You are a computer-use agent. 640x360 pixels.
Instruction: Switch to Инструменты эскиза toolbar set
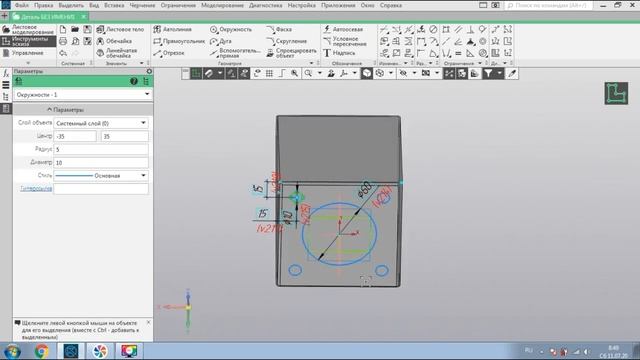28,41
